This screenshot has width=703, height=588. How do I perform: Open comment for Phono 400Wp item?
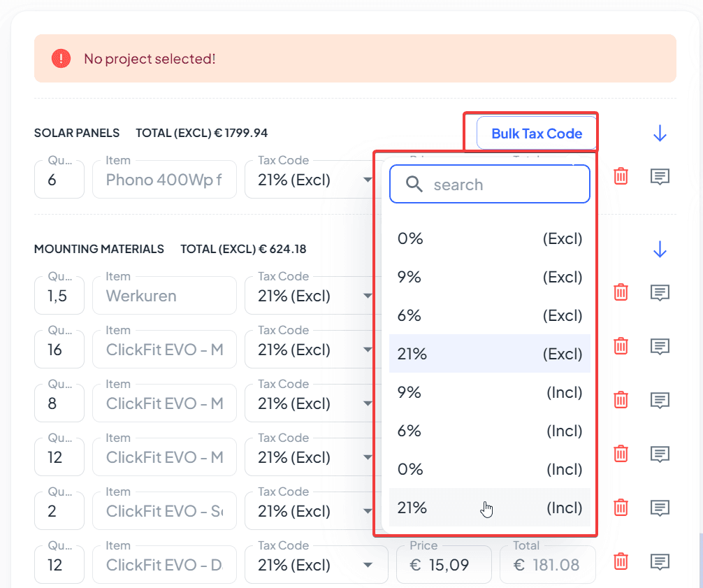[x=660, y=177]
